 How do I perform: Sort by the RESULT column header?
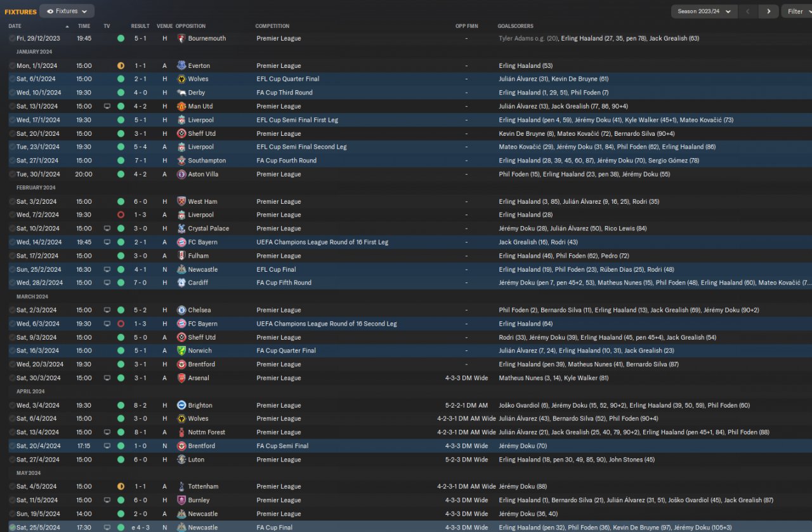[x=140, y=27]
